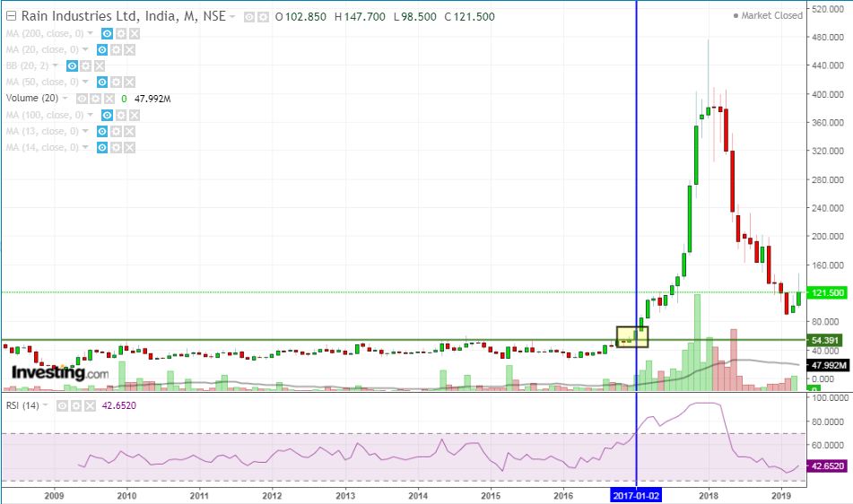Expand RSI (14) dropdown arrow
Viewport: 853px width, 504px height.
pos(46,405)
